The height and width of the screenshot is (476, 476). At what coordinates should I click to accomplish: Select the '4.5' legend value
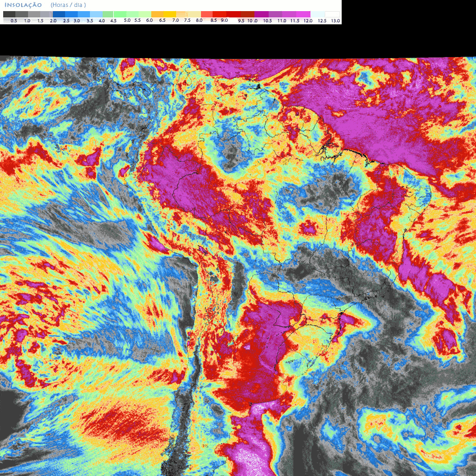pyautogui.click(x=113, y=21)
